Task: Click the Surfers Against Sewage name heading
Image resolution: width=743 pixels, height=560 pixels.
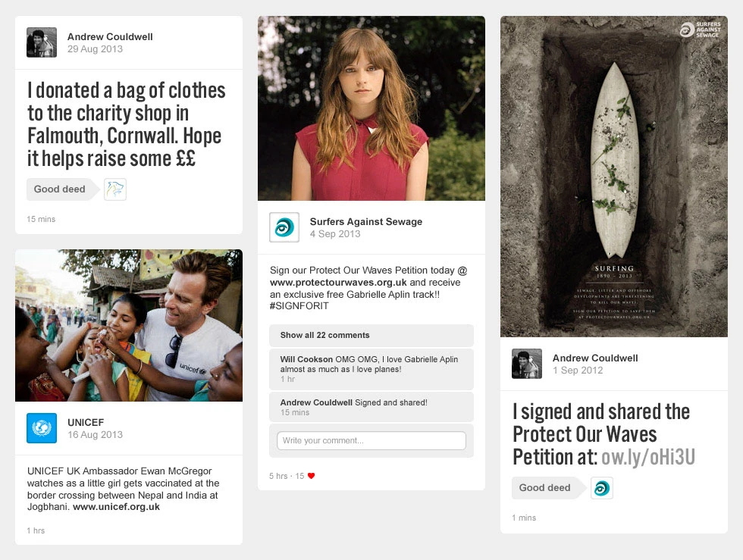Action: point(365,222)
